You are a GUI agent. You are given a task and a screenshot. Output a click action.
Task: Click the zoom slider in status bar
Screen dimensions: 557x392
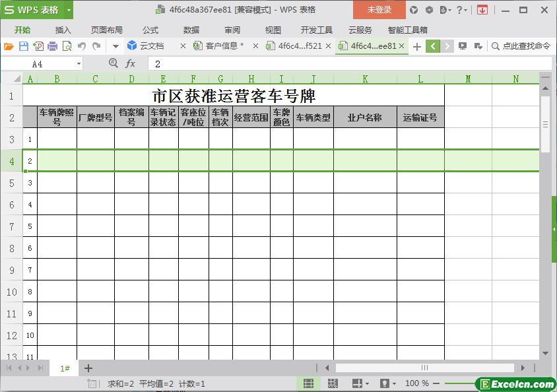click(x=462, y=383)
